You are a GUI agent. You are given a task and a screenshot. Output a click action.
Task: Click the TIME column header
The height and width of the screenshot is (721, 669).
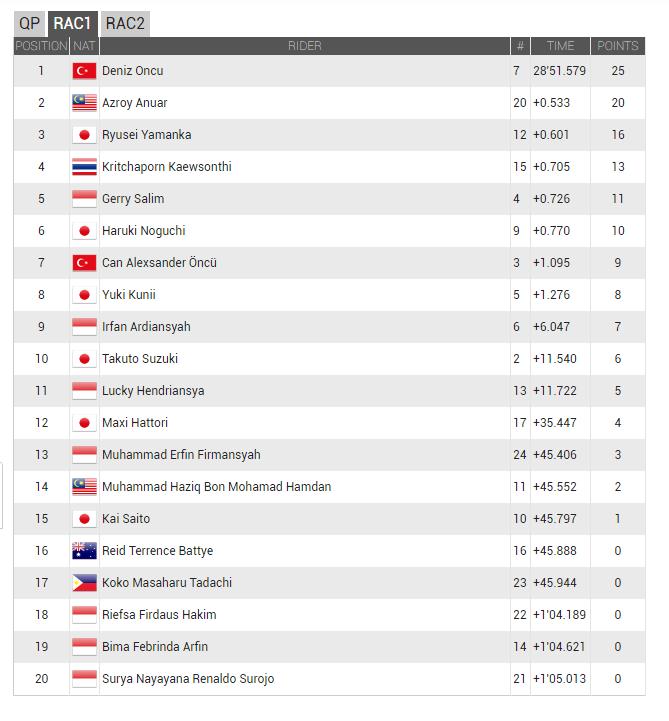click(560, 46)
